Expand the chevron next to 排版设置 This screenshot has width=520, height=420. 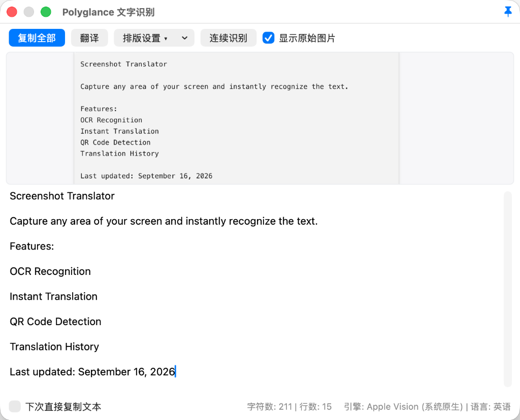click(x=185, y=38)
